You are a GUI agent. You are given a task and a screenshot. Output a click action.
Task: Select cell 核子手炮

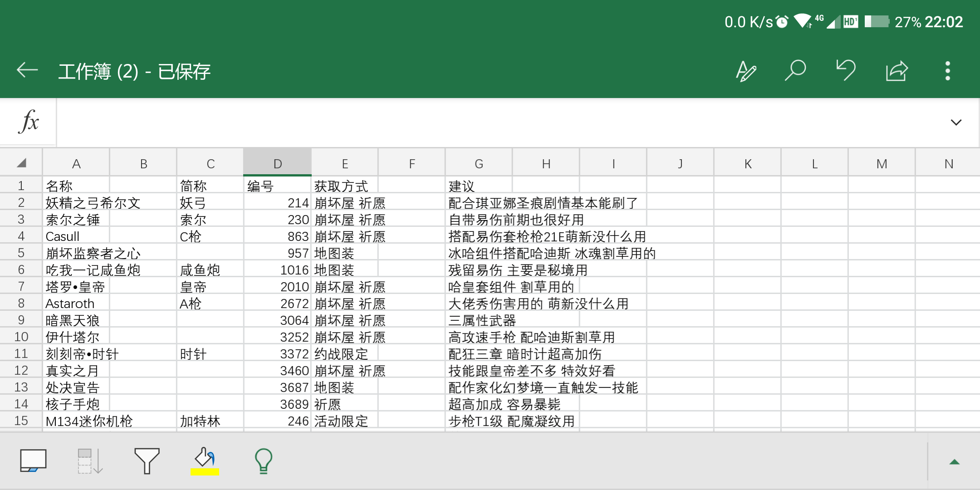pos(76,404)
